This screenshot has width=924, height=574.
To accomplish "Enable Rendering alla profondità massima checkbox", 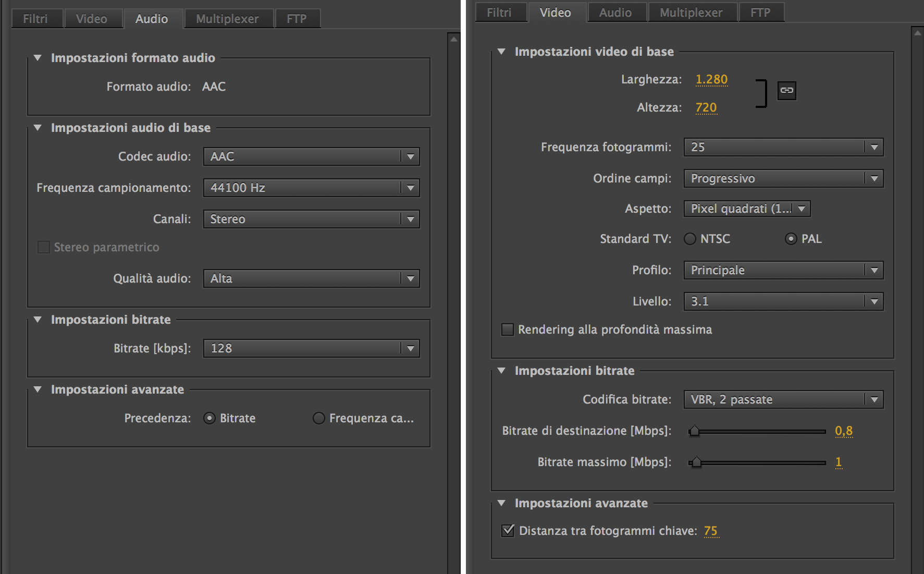I will tap(507, 329).
